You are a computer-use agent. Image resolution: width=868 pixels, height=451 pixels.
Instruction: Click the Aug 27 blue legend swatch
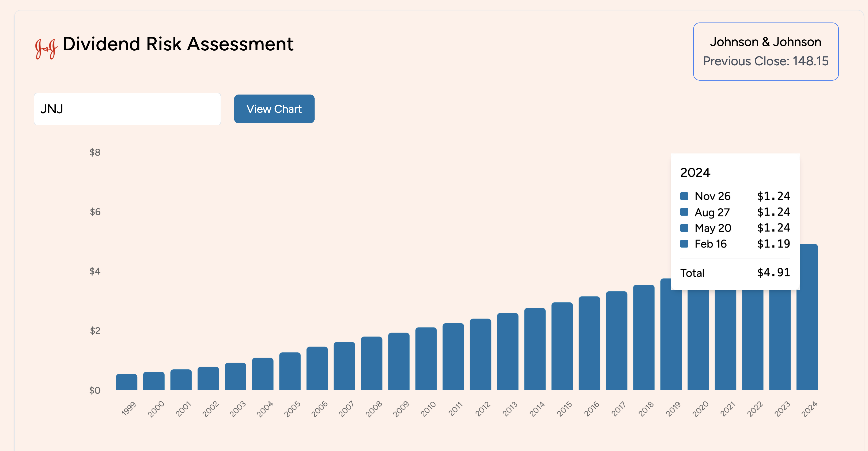point(684,212)
